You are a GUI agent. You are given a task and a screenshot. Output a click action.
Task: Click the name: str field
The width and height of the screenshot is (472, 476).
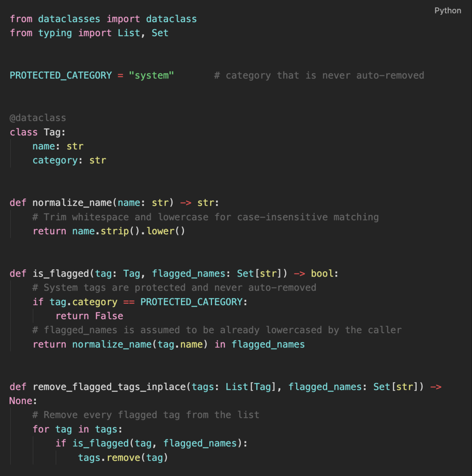(x=58, y=146)
